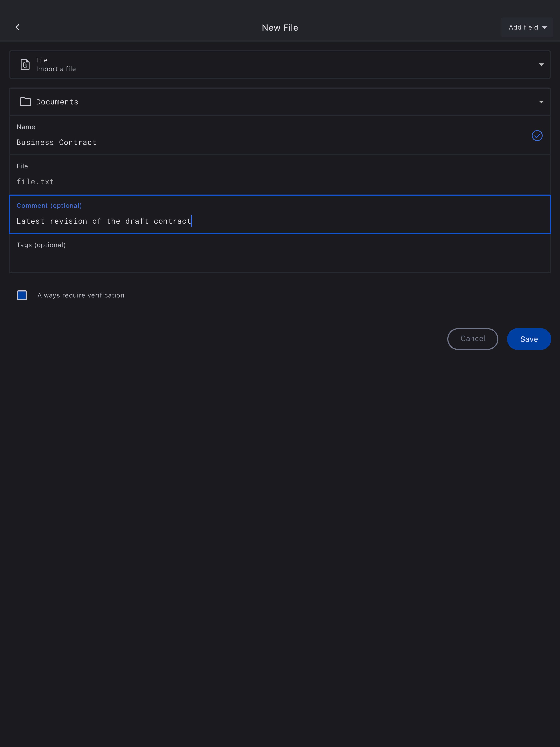The height and width of the screenshot is (747, 560).
Task: Click the New File page title
Action: coord(280,28)
